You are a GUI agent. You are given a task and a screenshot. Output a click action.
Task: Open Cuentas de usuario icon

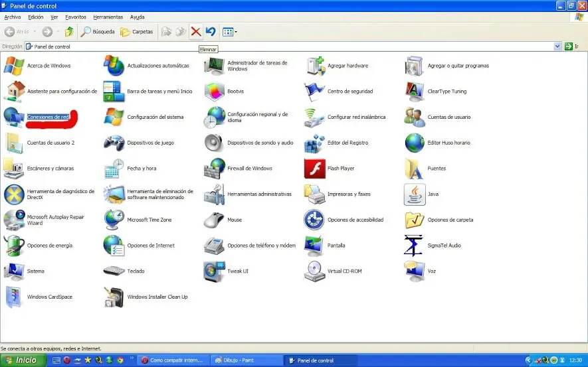415,117
